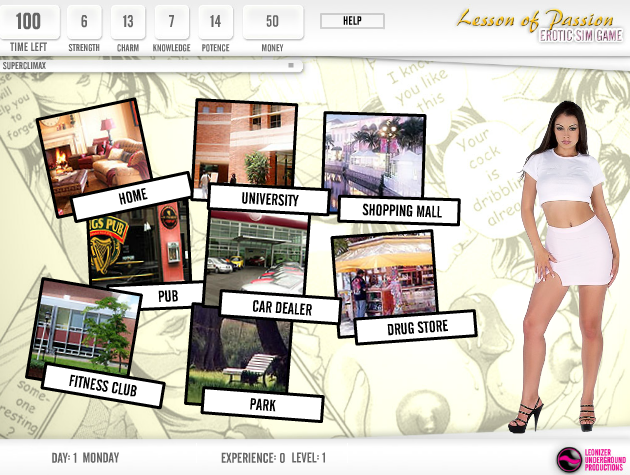Click the shopping mall canal photo
630x475 pixels.
pyautogui.click(x=374, y=155)
